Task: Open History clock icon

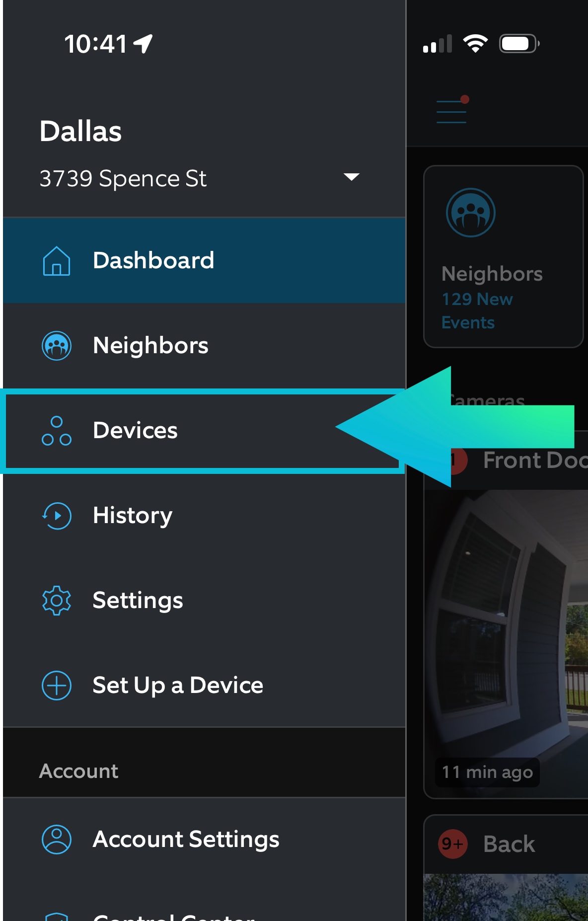Action: click(57, 516)
